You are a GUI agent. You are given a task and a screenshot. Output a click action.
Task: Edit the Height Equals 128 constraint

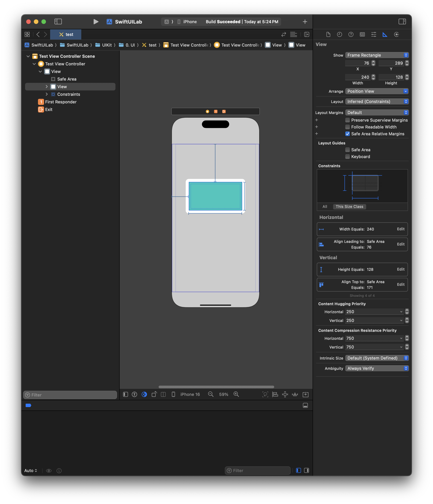coord(400,269)
